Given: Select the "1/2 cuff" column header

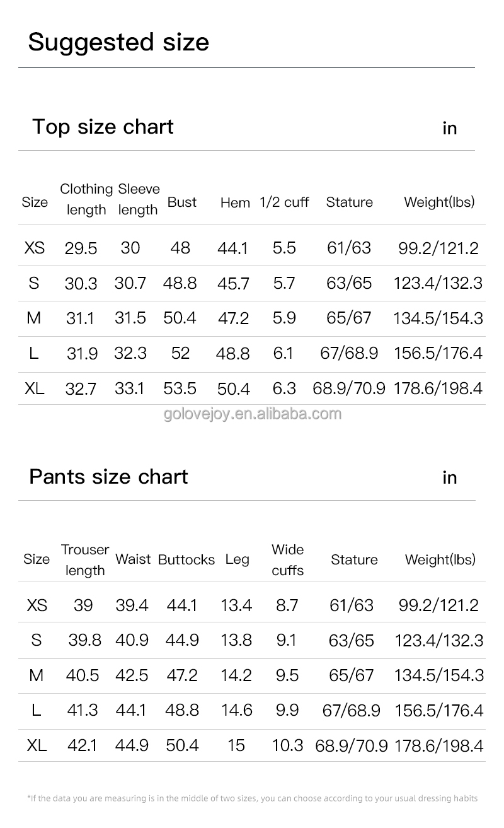Looking at the screenshot, I should [284, 202].
